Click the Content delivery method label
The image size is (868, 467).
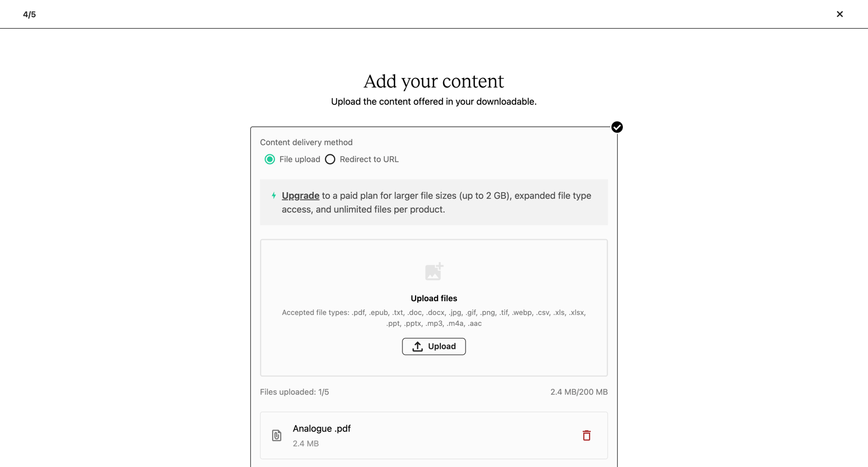(306, 142)
